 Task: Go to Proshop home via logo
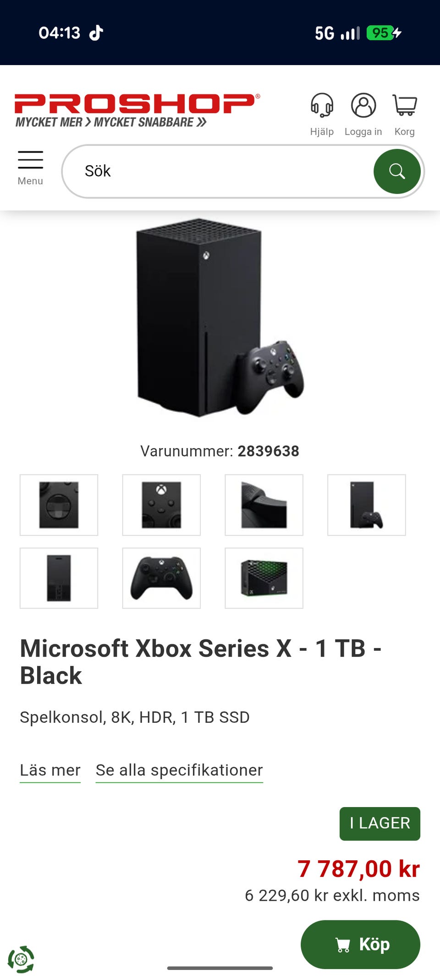[x=137, y=111]
